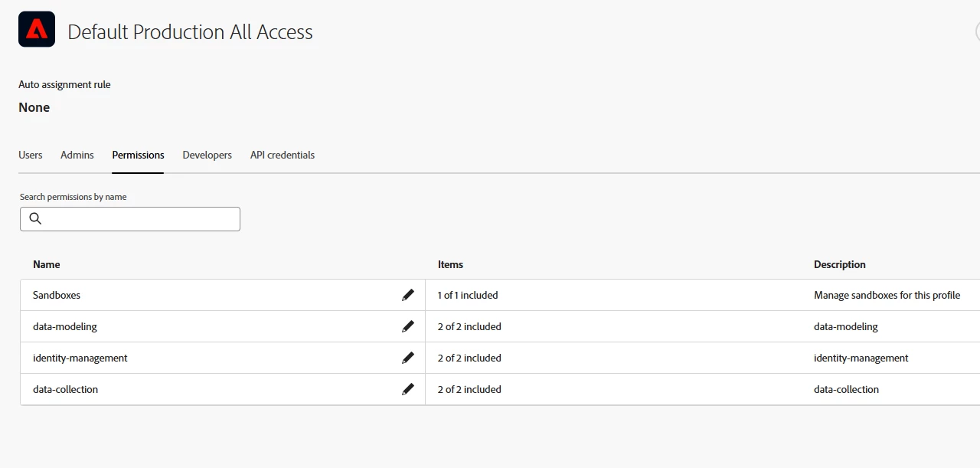The width and height of the screenshot is (980, 468).
Task: Click the Default Production All Access title
Action: point(190,32)
